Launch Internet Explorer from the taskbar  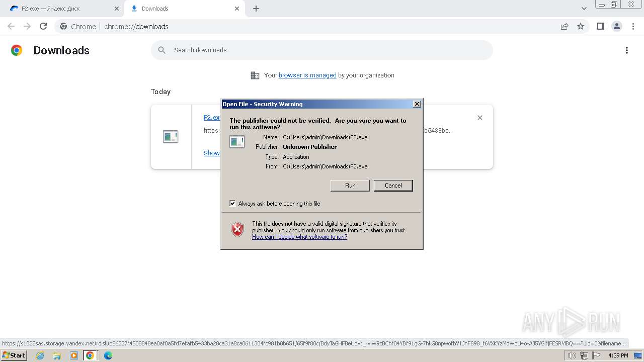pyautogui.click(x=40, y=355)
